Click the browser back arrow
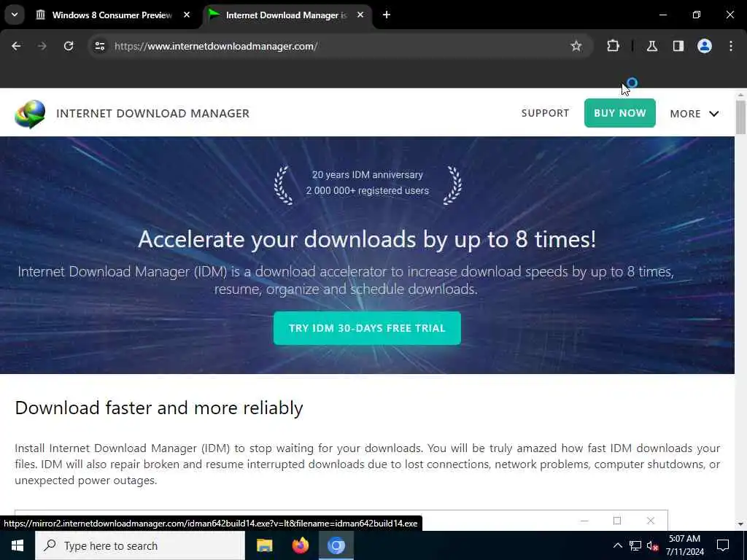Image resolution: width=747 pixels, height=560 pixels. [x=16, y=46]
